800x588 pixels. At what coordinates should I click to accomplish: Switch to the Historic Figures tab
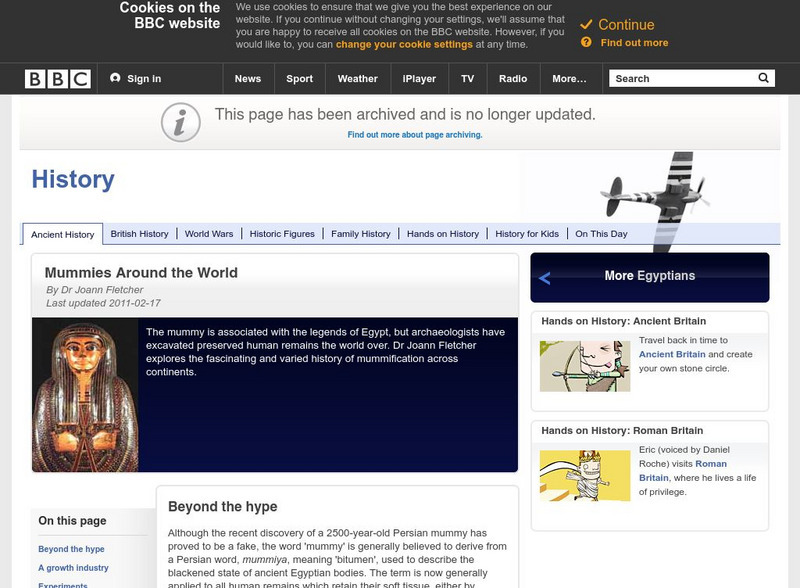pos(282,234)
